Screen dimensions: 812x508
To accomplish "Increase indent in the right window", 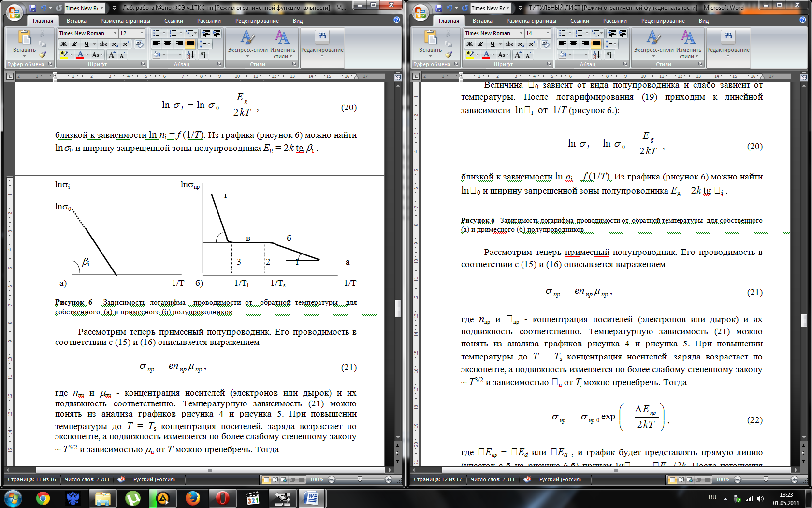I will (x=623, y=33).
